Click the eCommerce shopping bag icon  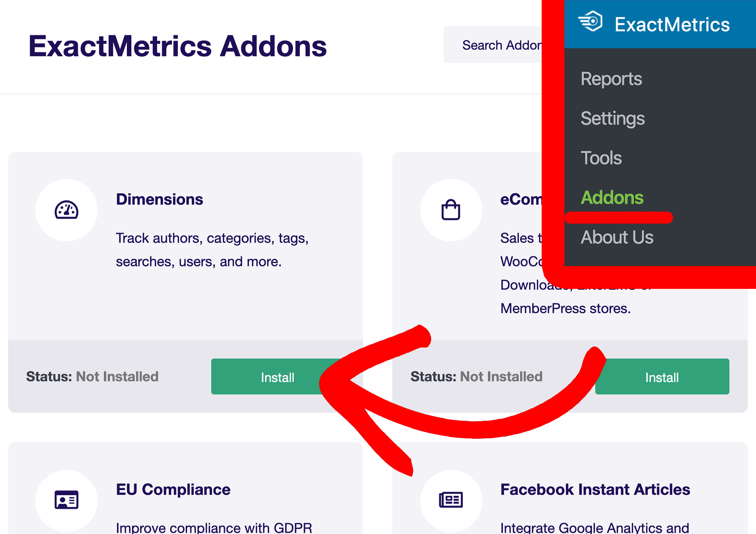[x=451, y=210]
